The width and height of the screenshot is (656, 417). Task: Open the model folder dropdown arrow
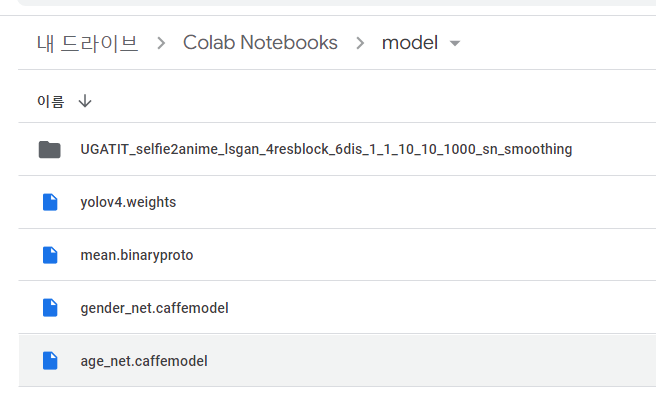point(455,43)
